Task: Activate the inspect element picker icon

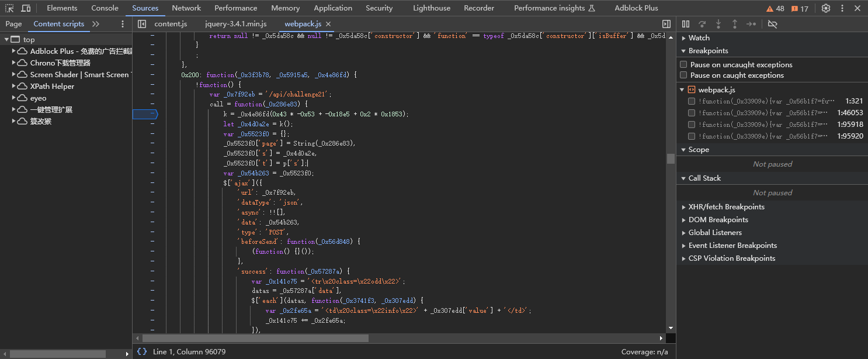Action: 10,8
